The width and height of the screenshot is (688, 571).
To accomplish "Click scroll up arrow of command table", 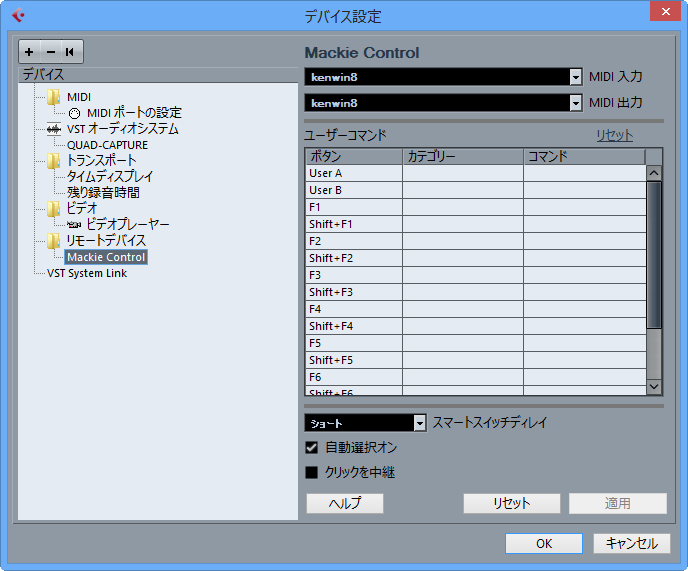I will coord(654,173).
